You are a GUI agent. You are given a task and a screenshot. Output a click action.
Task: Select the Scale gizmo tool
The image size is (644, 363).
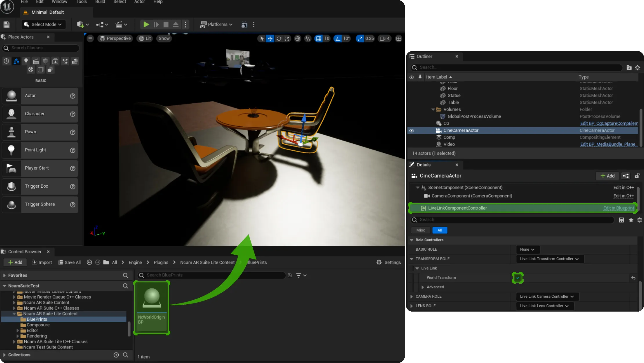click(287, 39)
